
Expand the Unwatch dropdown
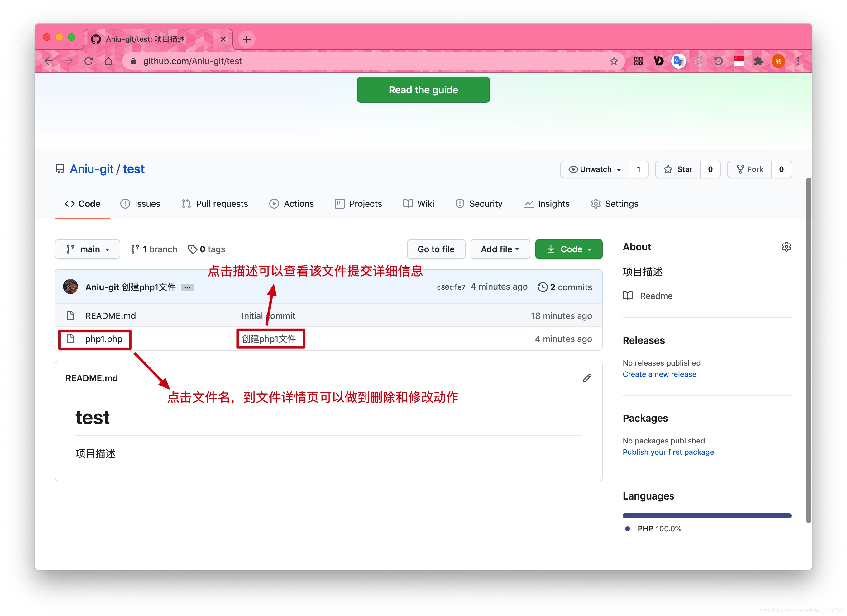click(x=595, y=169)
